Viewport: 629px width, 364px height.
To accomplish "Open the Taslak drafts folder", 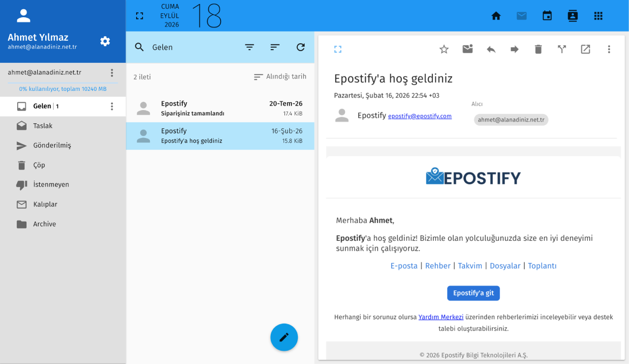I will point(63,126).
